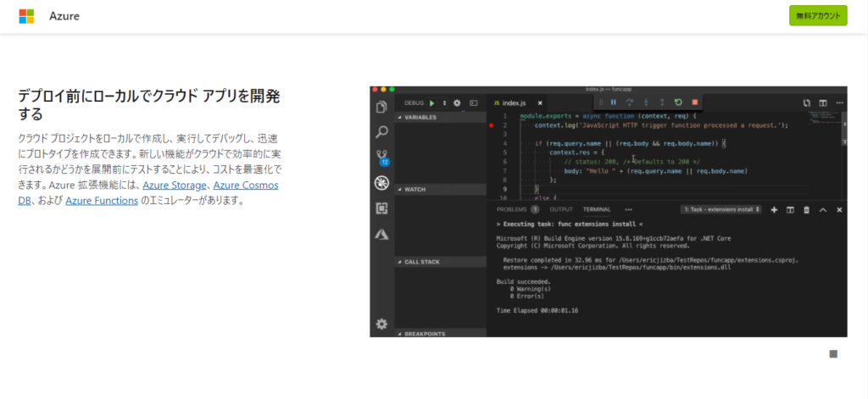Click the Step Over debug button

pyautogui.click(x=630, y=103)
